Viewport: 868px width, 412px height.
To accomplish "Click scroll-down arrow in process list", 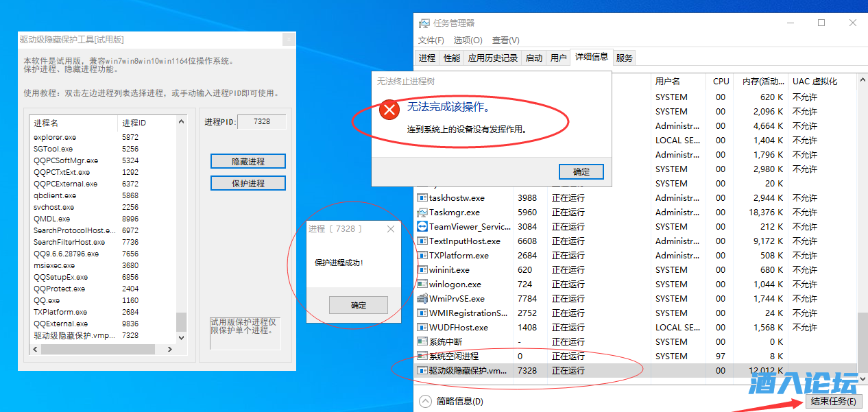I will 182,338.
